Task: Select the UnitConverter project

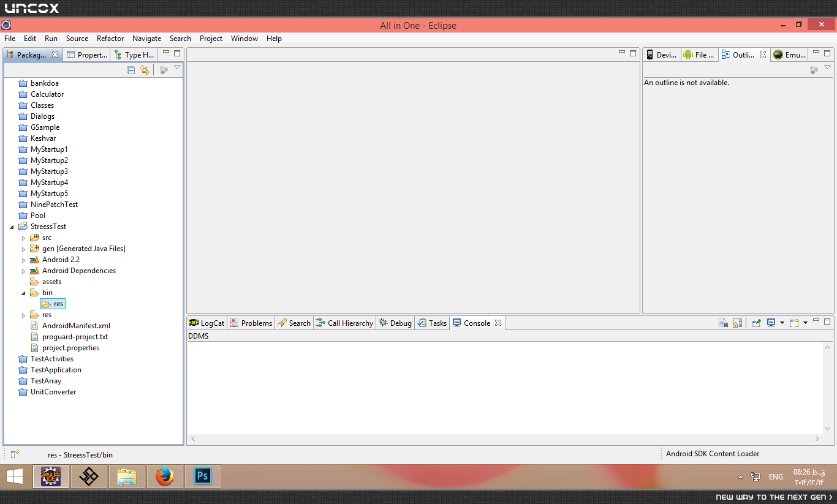Action: (x=53, y=392)
